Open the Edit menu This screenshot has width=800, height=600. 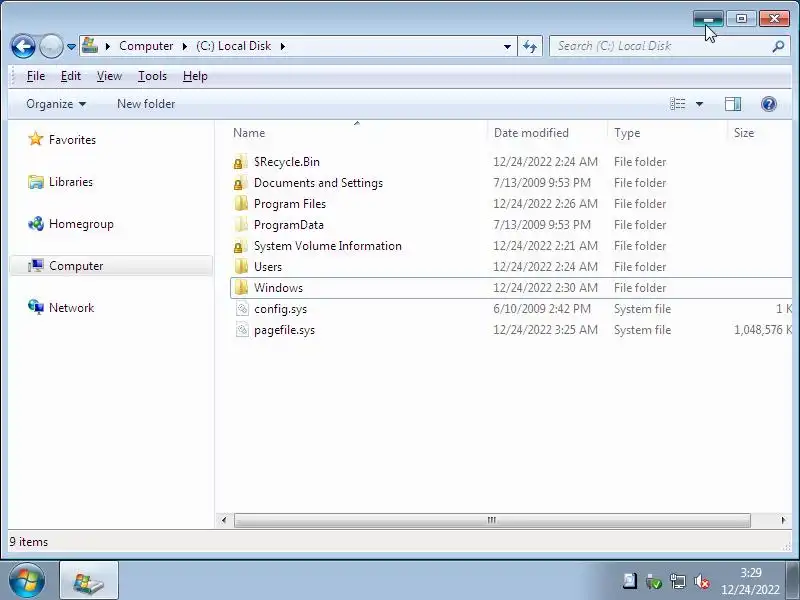point(70,76)
